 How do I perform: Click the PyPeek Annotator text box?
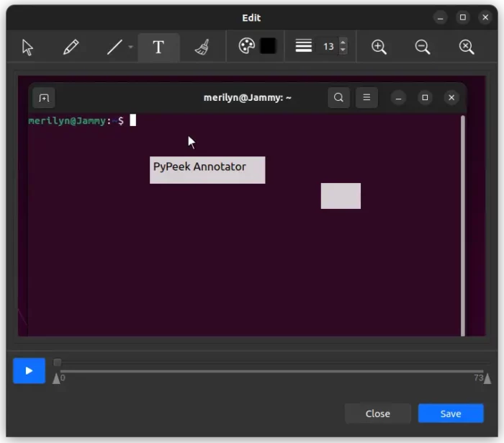coord(207,170)
